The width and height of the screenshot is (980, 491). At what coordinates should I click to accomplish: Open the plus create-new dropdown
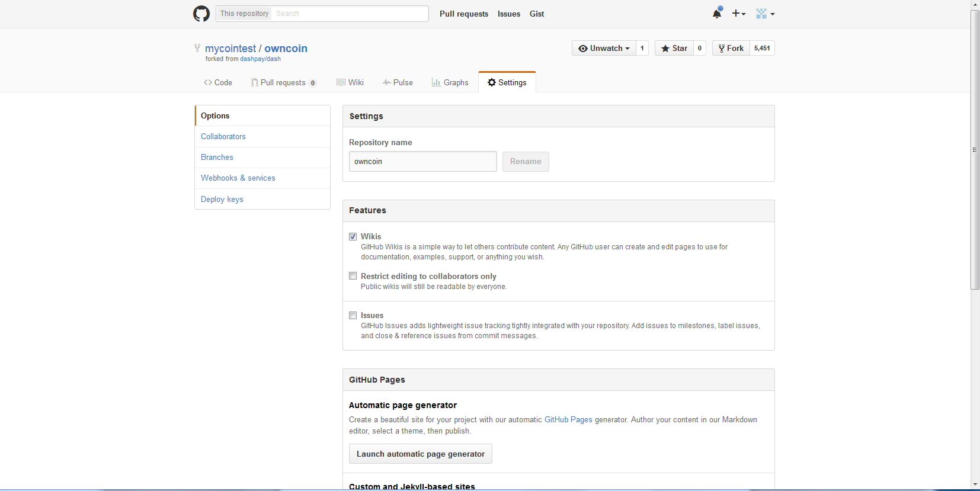pyautogui.click(x=738, y=13)
